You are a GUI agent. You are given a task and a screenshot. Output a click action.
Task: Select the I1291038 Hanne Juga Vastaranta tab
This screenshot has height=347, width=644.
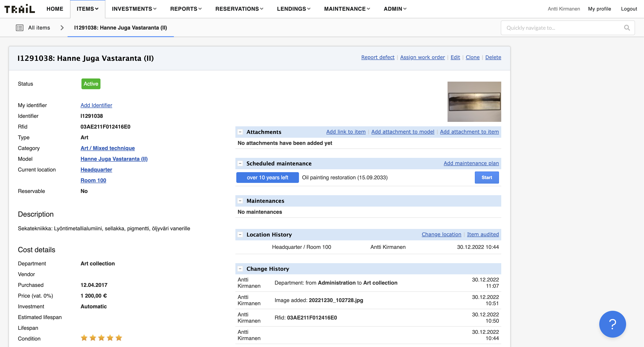tap(121, 28)
